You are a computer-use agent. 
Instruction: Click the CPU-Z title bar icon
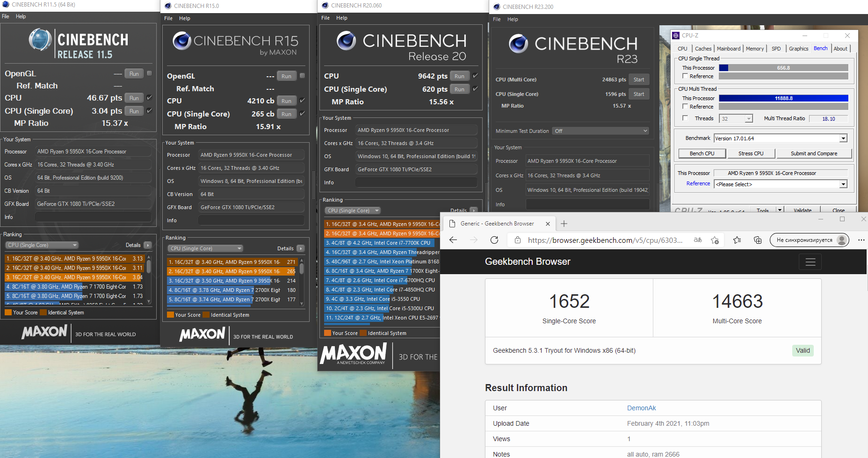click(x=676, y=36)
